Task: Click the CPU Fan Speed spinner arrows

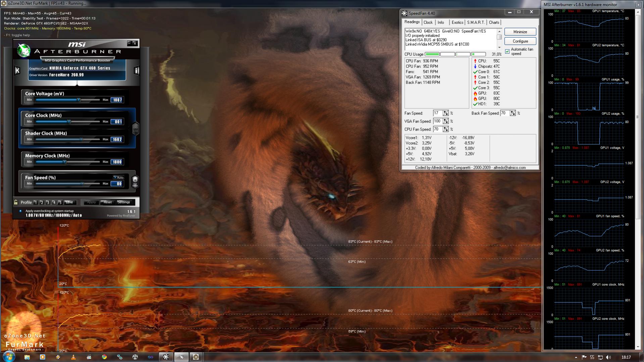Action: [445, 130]
